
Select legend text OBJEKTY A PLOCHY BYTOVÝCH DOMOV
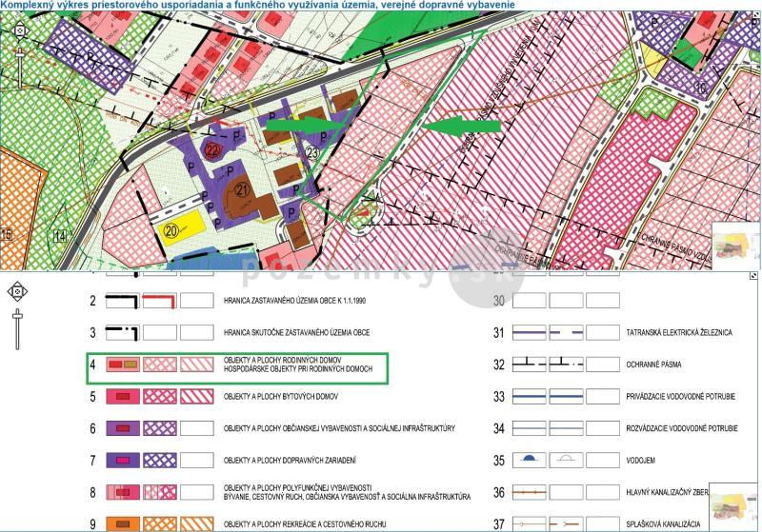281,397
